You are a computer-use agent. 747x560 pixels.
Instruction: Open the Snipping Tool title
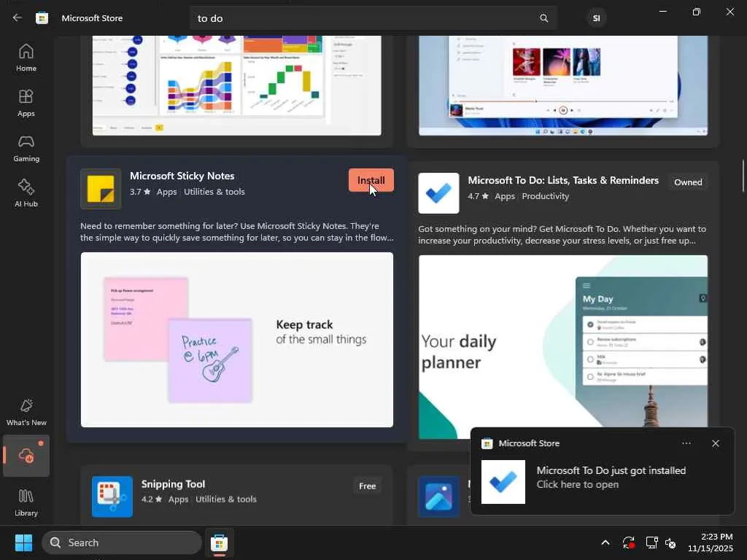pyautogui.click(x=173, y=484)
